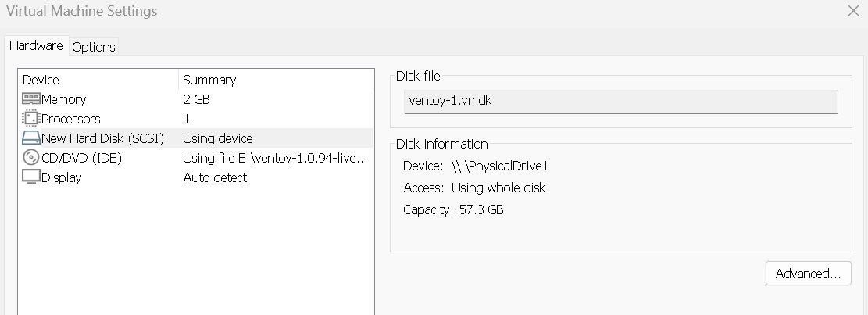Click the CD/DVD disc icon
The width and height of the screenshot is (868, 315).
point(31,158)
